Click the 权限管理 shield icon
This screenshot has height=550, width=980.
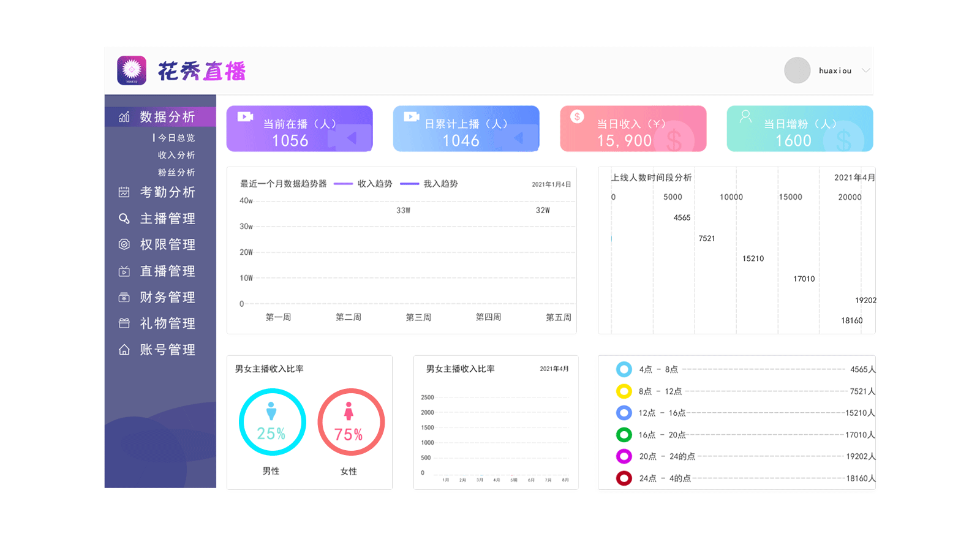pos(124,244)
